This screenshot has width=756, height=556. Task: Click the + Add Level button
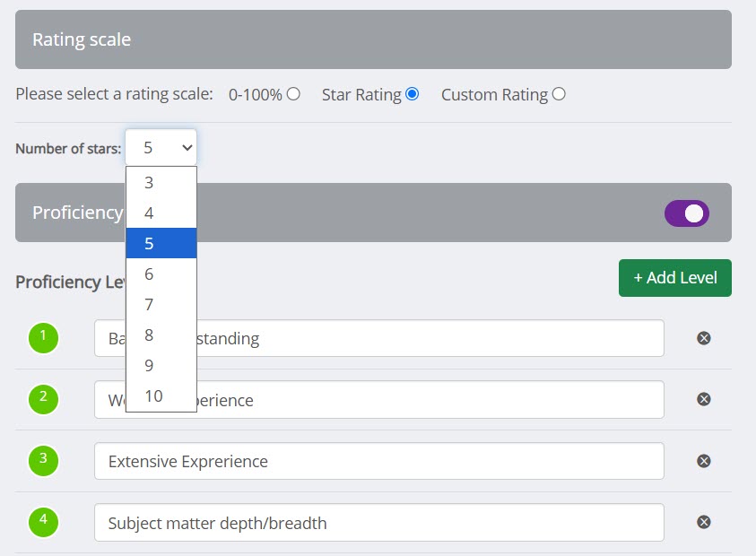click(x=674, y=278)
